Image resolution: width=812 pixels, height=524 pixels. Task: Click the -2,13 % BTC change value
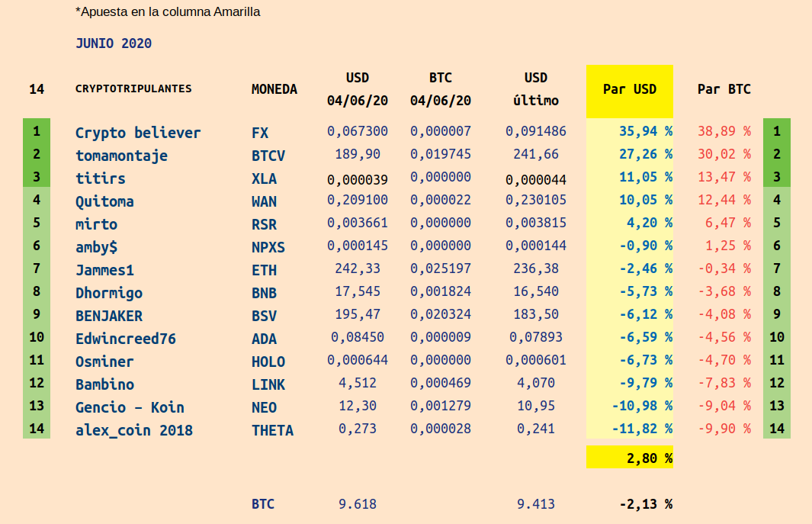pos(645,504)
